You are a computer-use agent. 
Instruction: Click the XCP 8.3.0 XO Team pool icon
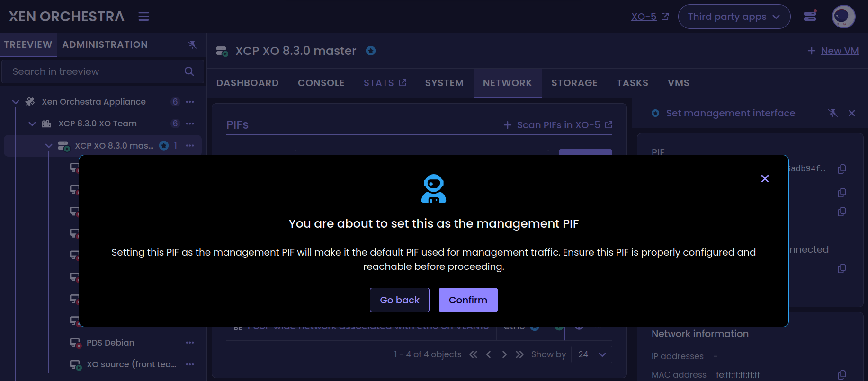(x=46, y=124)
